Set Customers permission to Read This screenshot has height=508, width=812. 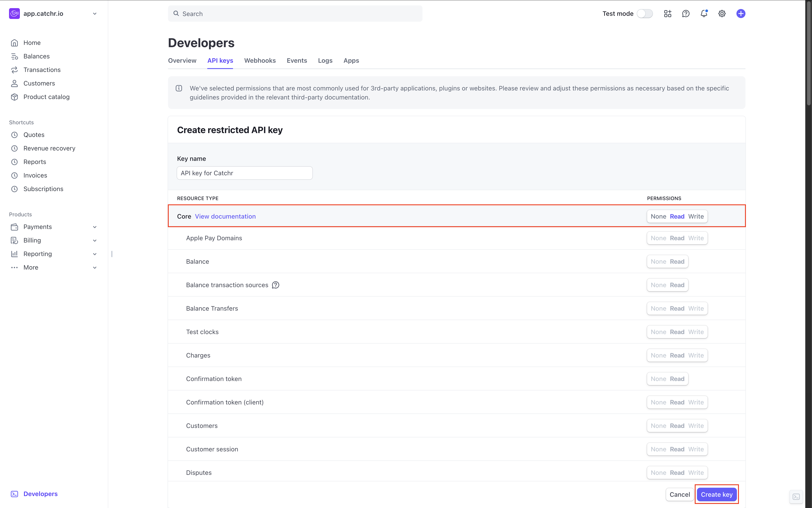pos(677,426)
